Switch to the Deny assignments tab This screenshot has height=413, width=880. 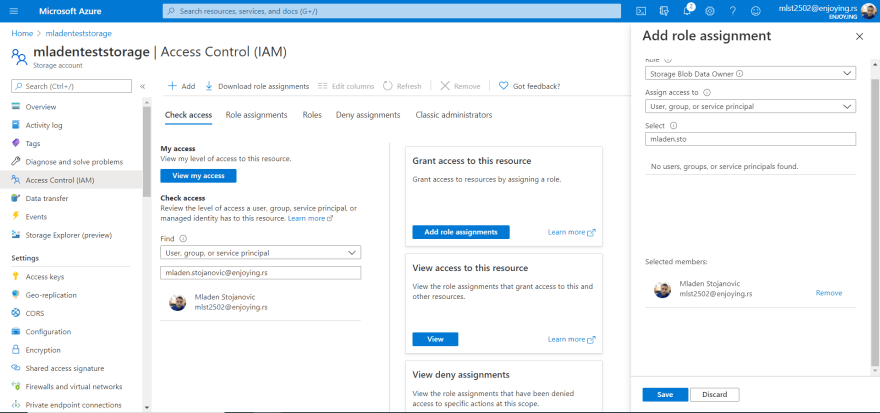click(368, 115)
